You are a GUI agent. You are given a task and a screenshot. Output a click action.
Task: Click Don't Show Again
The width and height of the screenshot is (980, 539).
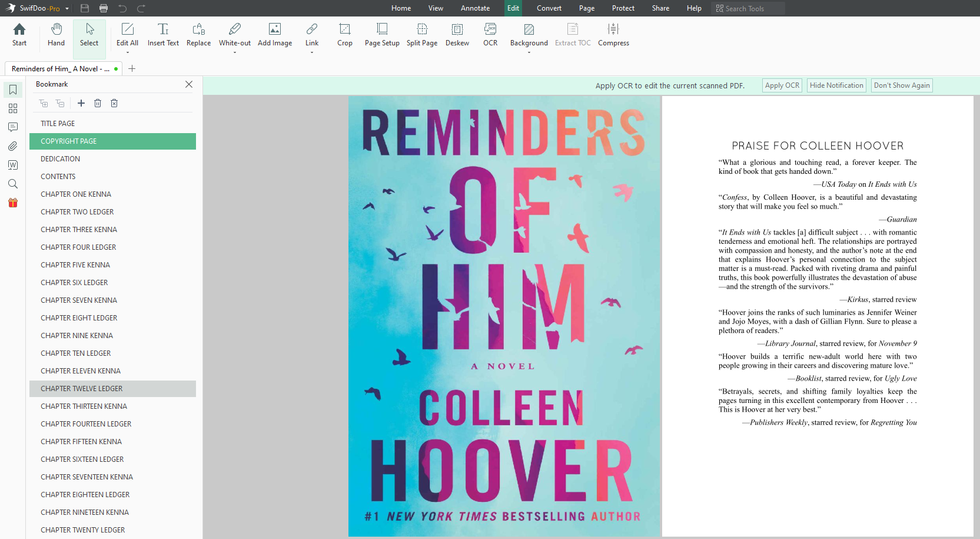(x=902, y=85)
